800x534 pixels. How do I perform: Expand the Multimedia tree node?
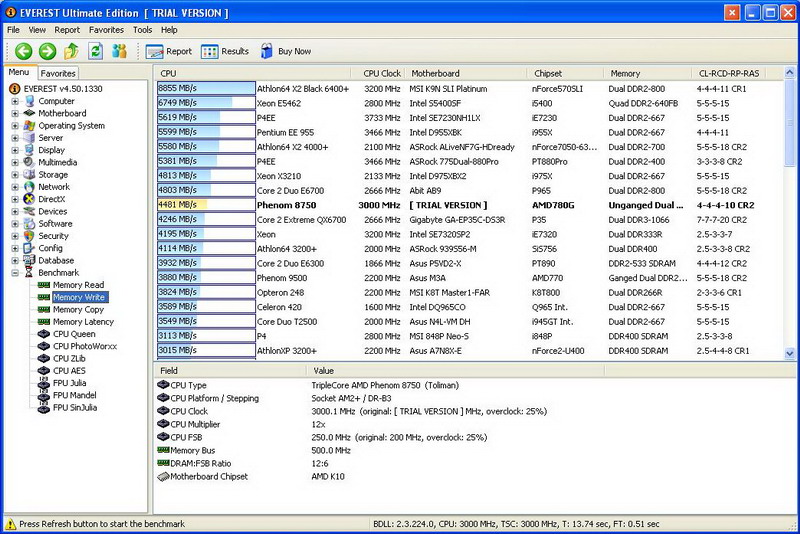(15, 162)
